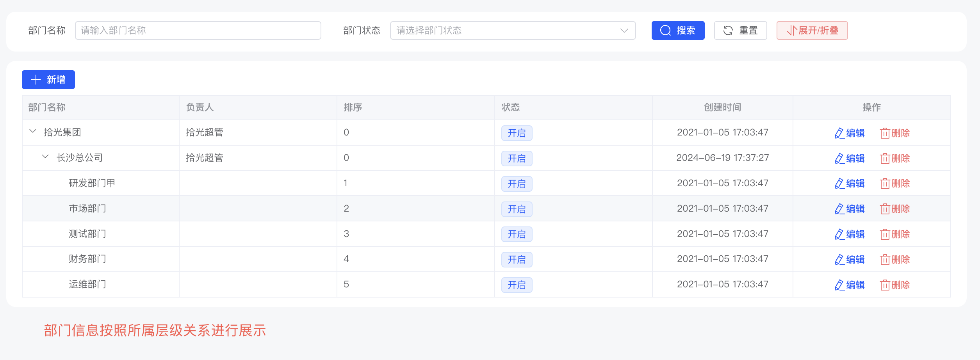Toggle the 开启 status of 研发部门甲

coord(516,184)
